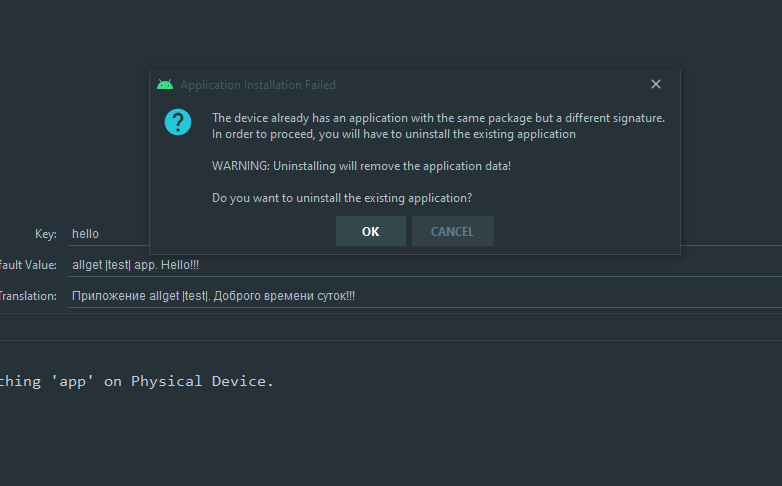Click 'In order to proceed' message line
The height and width of the screenshot is (486, 782).
coord(393,134)
